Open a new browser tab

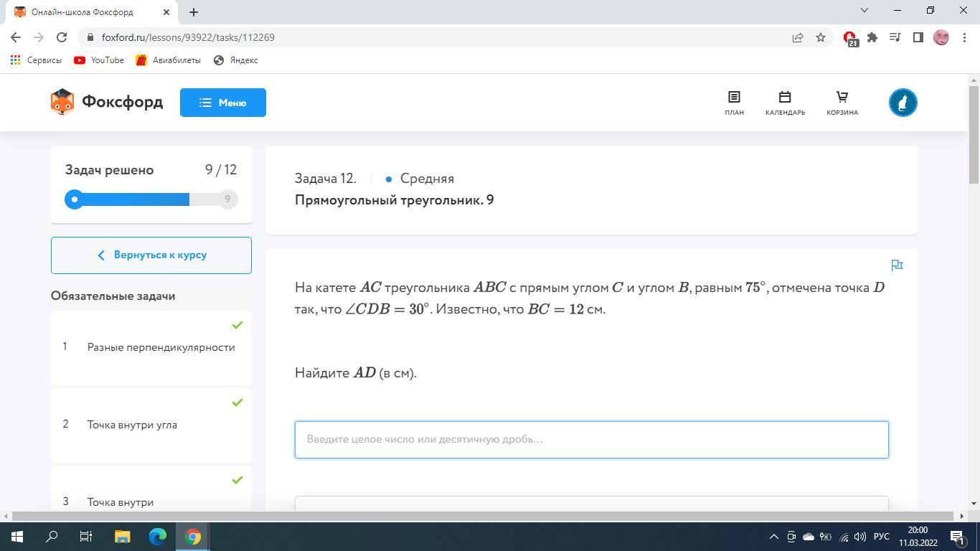click(194, 12)
